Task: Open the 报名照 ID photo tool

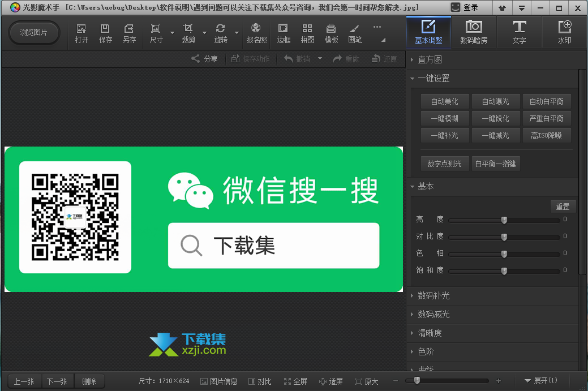Action: (256, 34)
